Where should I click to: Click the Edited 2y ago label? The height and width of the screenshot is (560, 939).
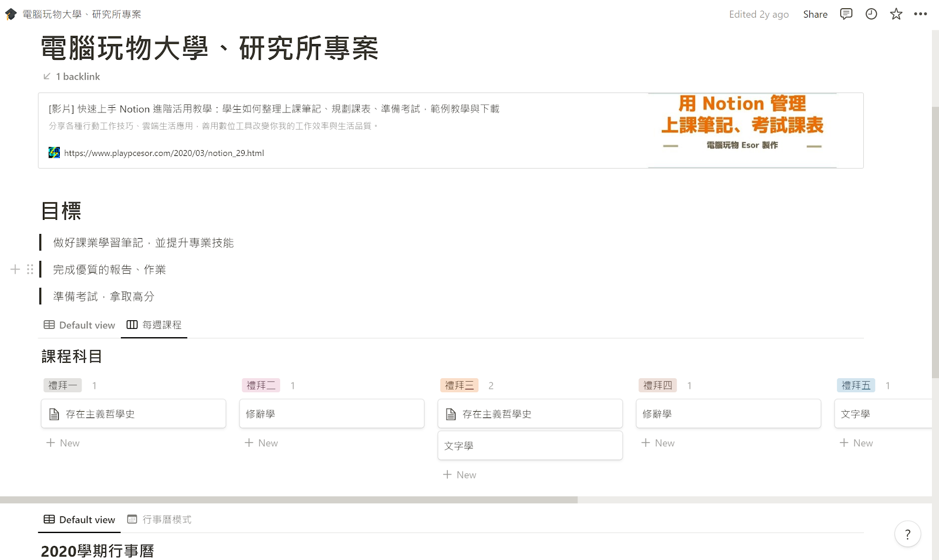tap(759, 14)
